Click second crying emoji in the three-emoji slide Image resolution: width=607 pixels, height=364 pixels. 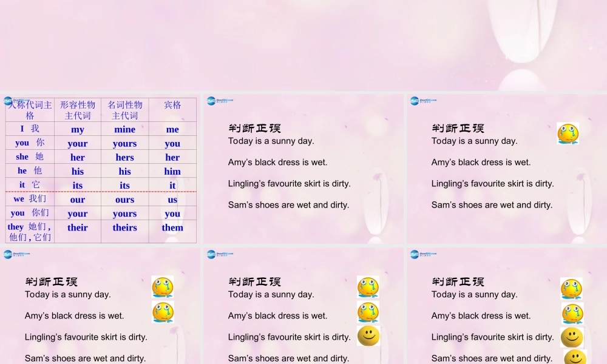368,312
